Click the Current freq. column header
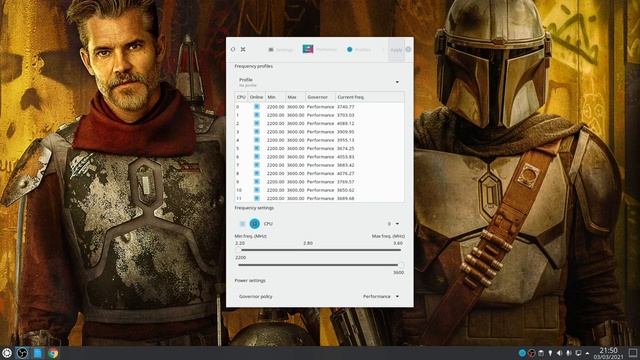The width and height of the screenshot is (640, 360). (x=370, y=97)
